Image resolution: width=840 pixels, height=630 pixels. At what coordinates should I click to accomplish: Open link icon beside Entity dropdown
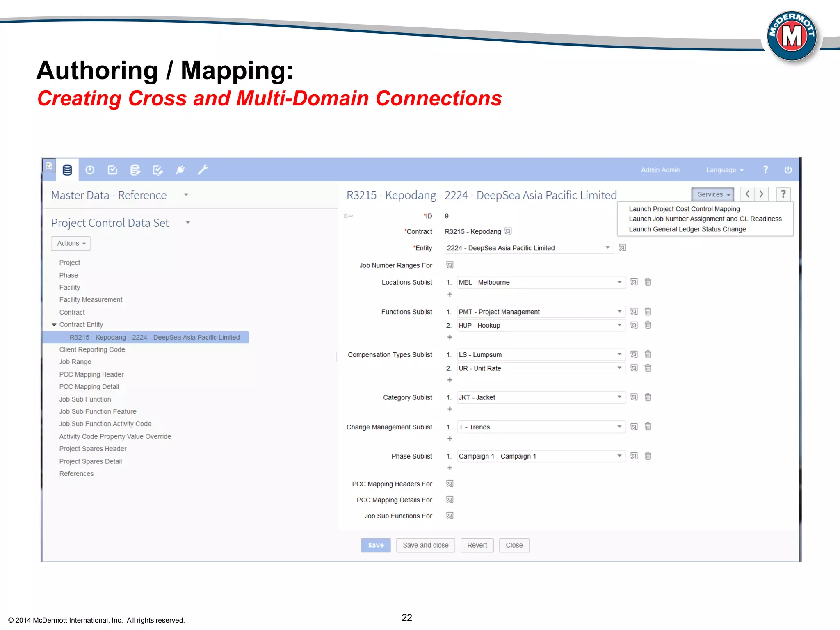tap(622, 248)
